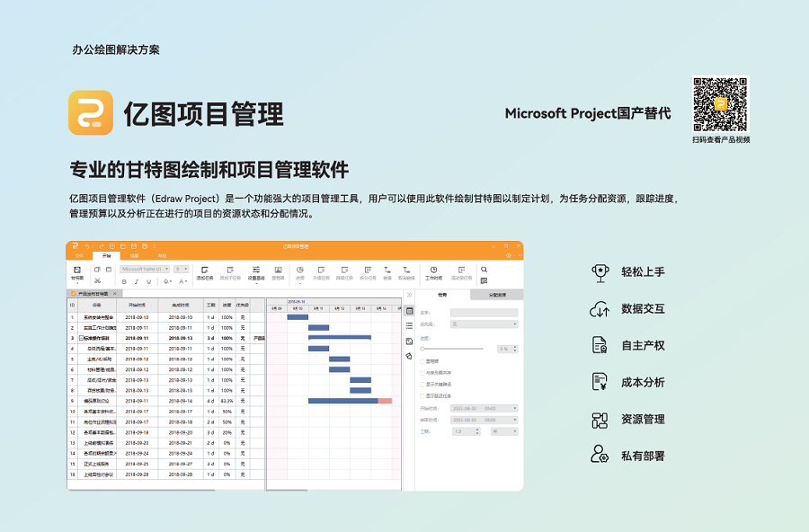Select the Gantt bar for task row 9
This screenshot has width=809, height=532.
click(350, 401)
